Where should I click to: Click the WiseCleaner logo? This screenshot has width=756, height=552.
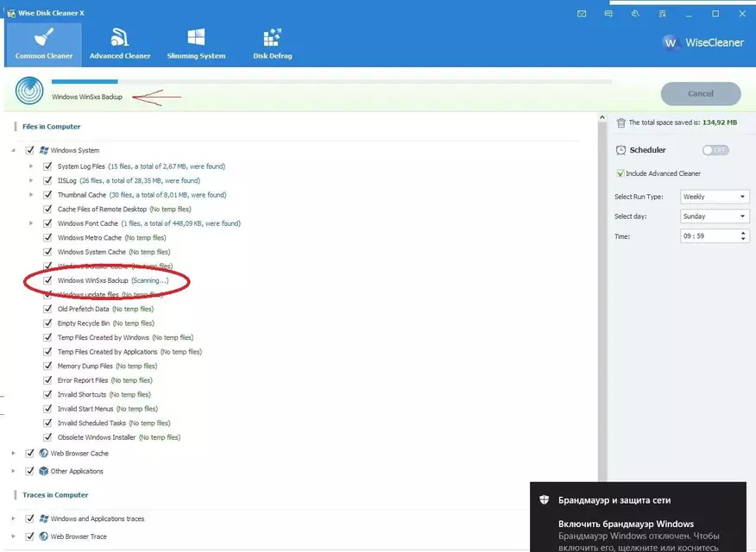click(703, 42)
